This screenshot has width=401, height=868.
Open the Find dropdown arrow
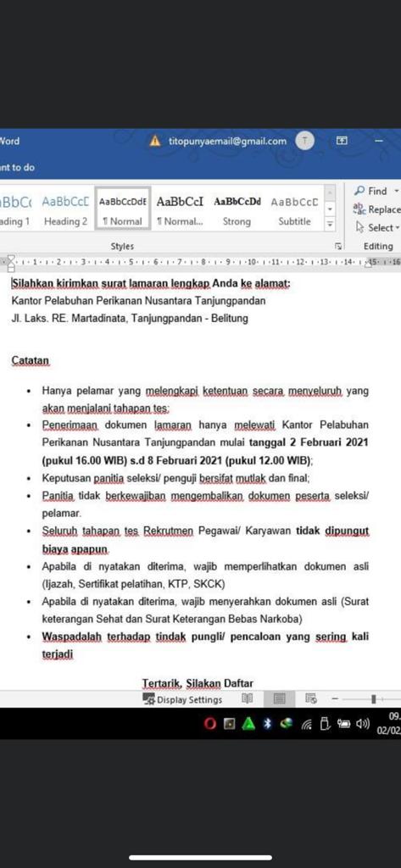click(396, 191)
